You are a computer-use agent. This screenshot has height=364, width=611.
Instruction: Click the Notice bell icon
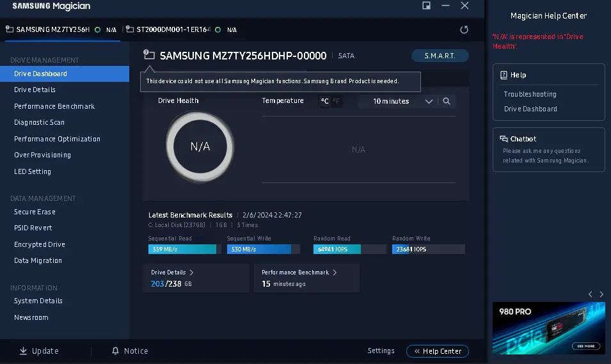coord(115,351)
